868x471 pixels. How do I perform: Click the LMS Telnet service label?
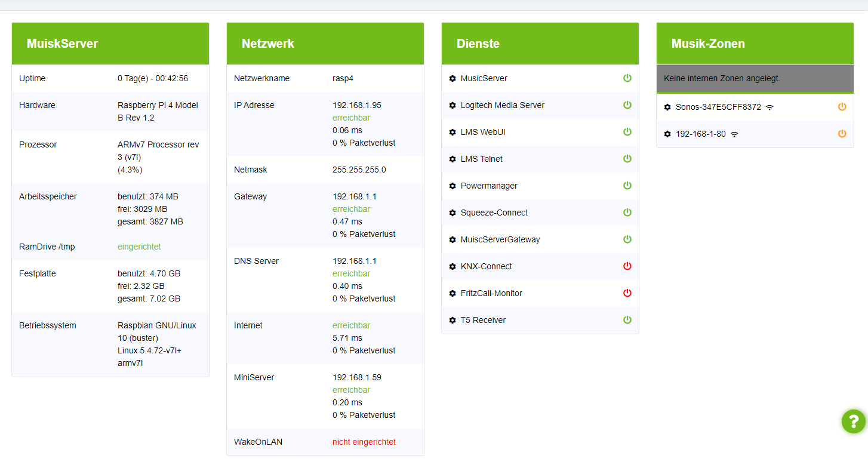click(x=482, y=159)
